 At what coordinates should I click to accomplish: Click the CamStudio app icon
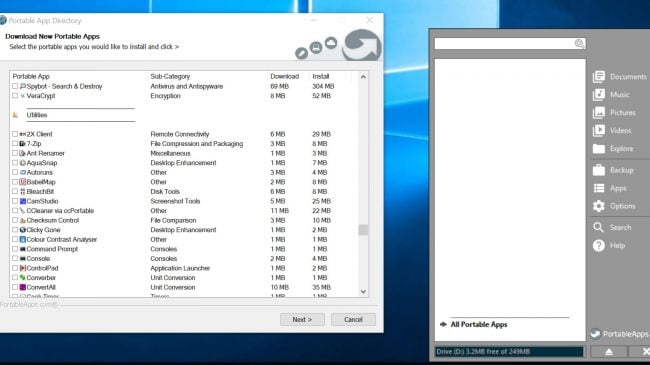tap(23, 201)
